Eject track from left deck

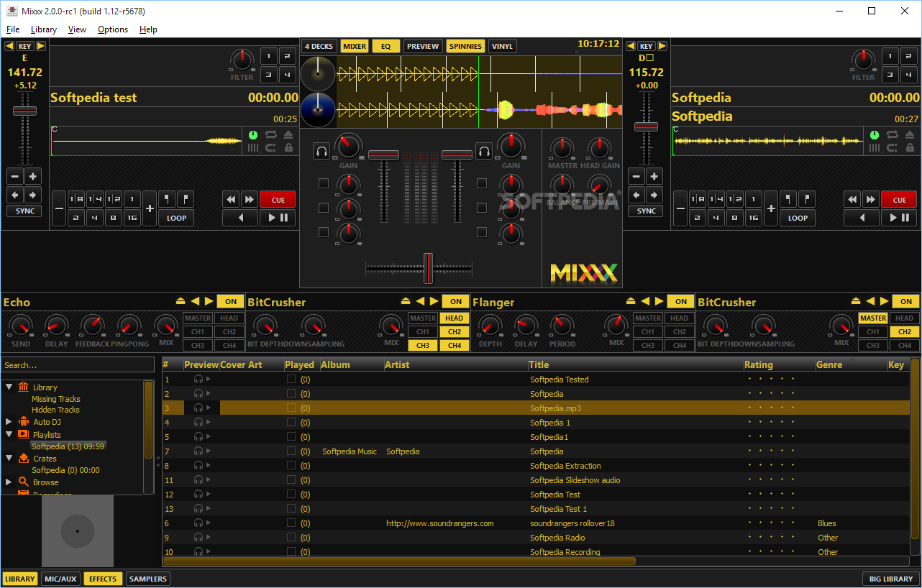click(288, 134)
